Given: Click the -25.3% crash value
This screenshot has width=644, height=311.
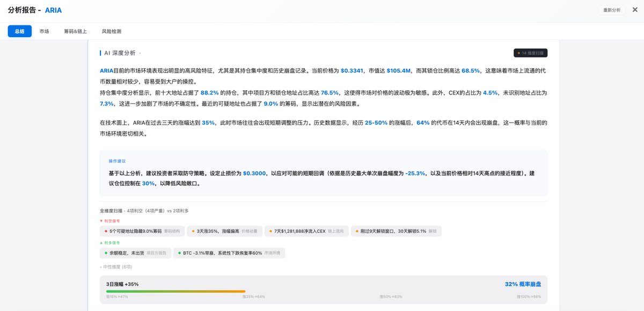Looking at the screenshot, I should coord(415,173).
